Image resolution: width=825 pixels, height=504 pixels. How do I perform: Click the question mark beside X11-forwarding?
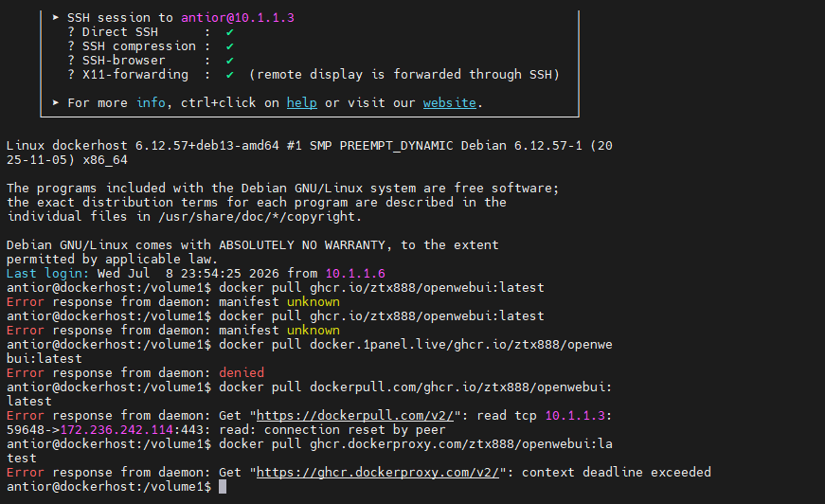pos(71,75)
